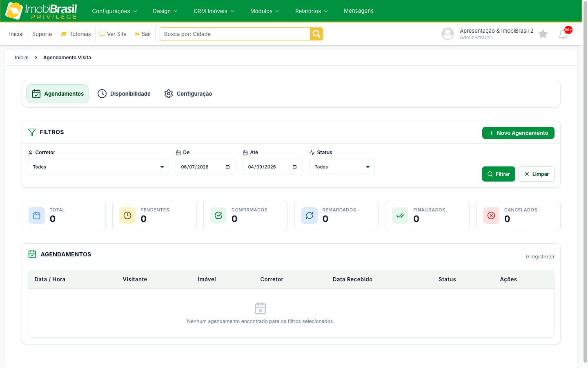Click the Agendamento Visita breadcrumb text
This screenshot has width=588, height=368.
(x=67, y=58)
